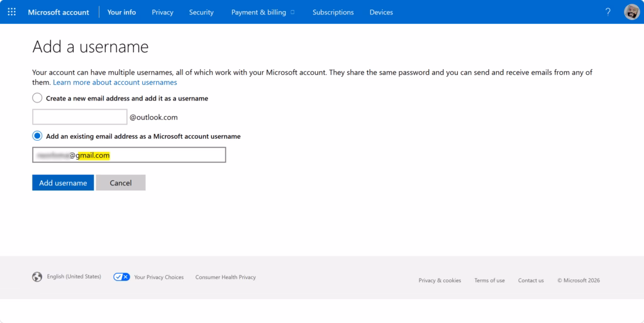Select 'Add an existing email address' radio button
644x323 pixels.
point(37,136)
